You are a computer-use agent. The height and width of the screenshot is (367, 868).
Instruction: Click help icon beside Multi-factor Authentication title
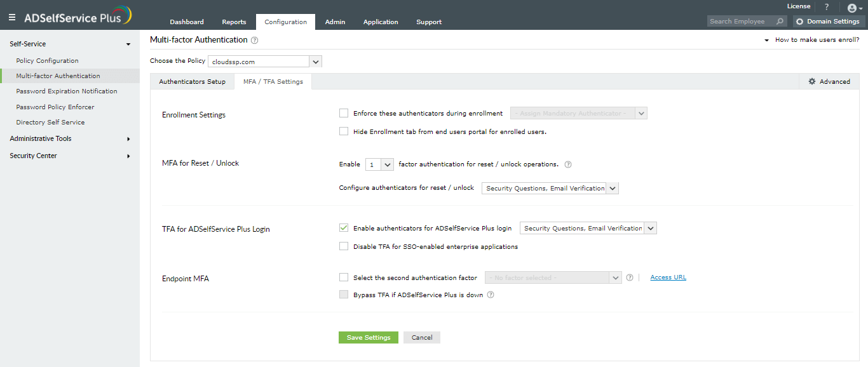[x=255, y=40]
